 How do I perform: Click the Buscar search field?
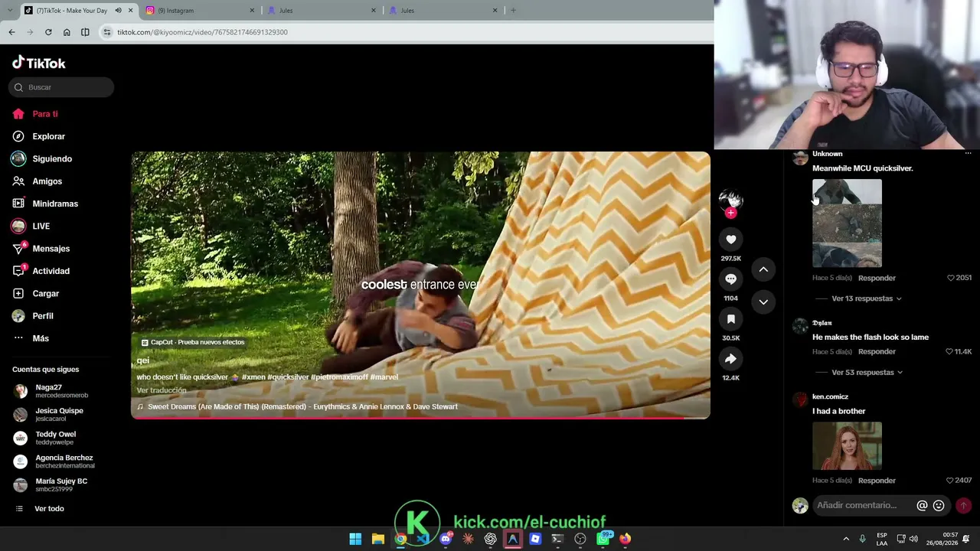(61, 87)
